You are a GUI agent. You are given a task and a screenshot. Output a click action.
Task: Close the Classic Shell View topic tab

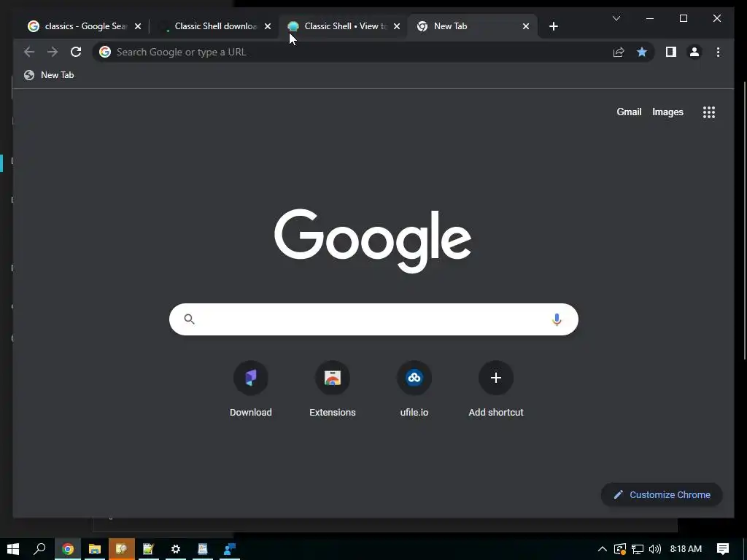pyautogui.click(x=397, y=26)
